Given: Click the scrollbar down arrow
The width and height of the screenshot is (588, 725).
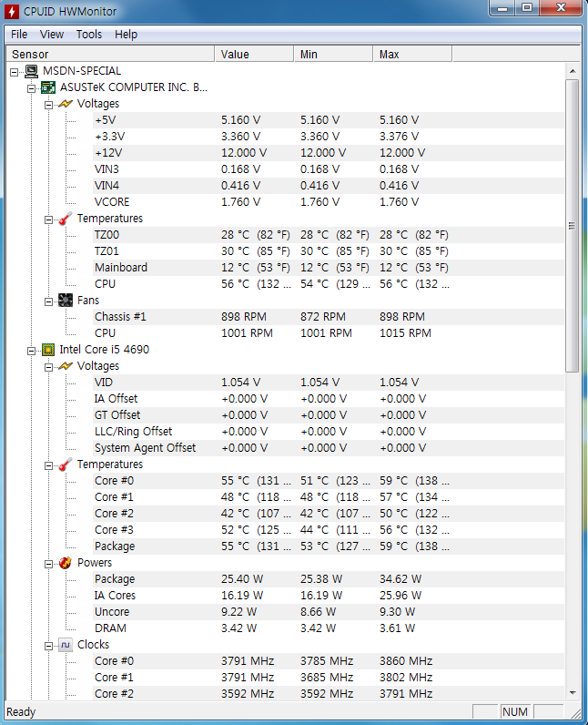Looking at the screenshot, I should (573, 692).
